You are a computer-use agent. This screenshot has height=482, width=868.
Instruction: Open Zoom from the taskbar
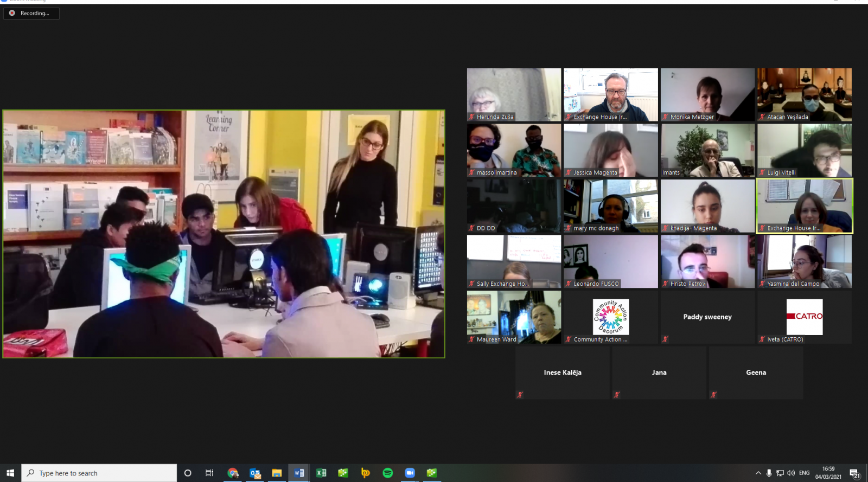click(x=410, y=473)
